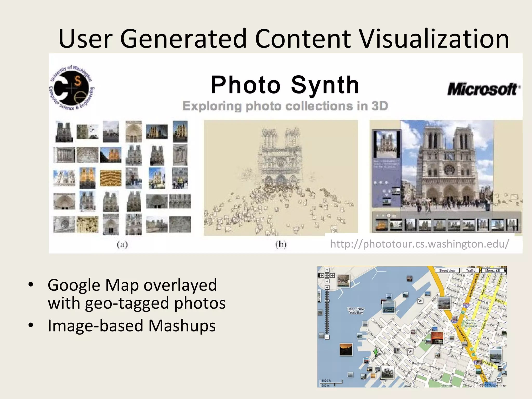532x399 pixels.
Task: Open the sunset photo over the bay
Action: (346, 350)
